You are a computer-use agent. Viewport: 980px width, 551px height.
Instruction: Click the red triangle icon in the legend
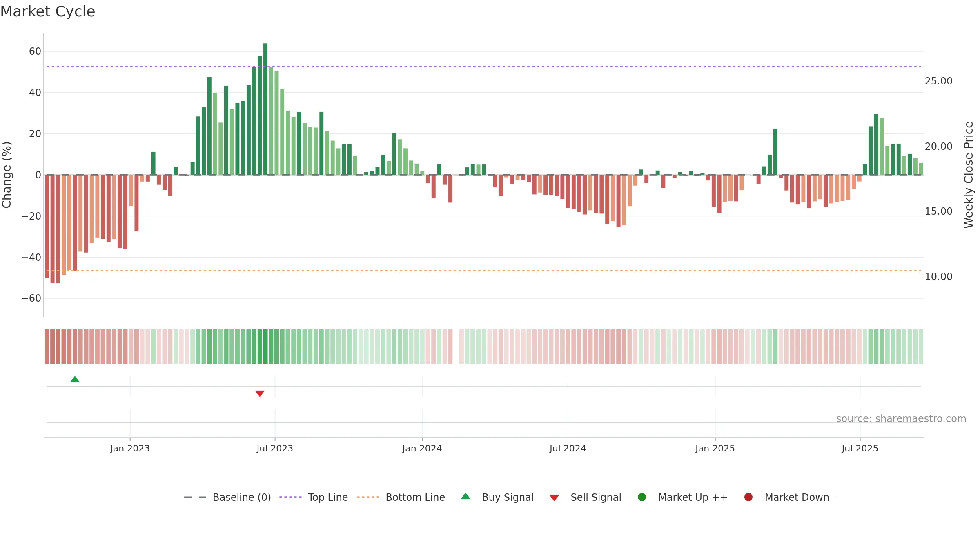[554, 498]
